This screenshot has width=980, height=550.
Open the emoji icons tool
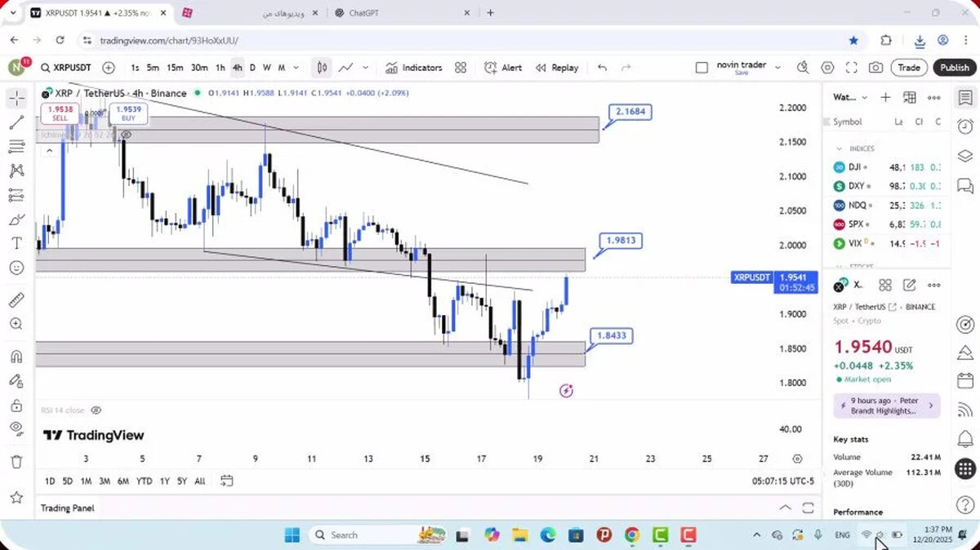pyautogui.click(x=16, y=268)
